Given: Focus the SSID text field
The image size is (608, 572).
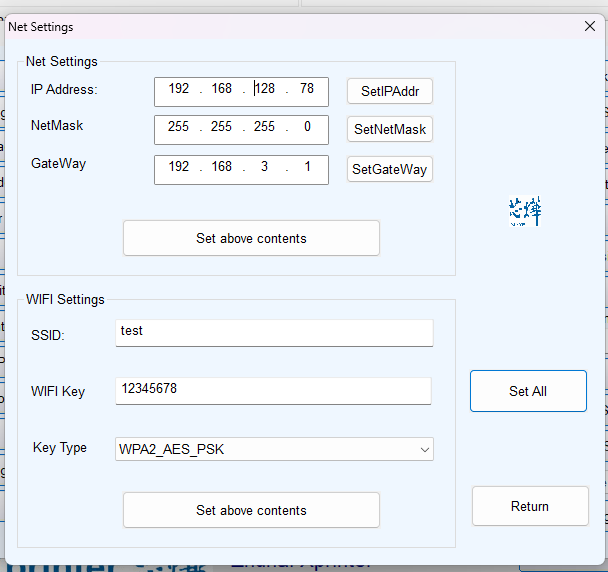Looking at the screenshot, I should point(275,332).
